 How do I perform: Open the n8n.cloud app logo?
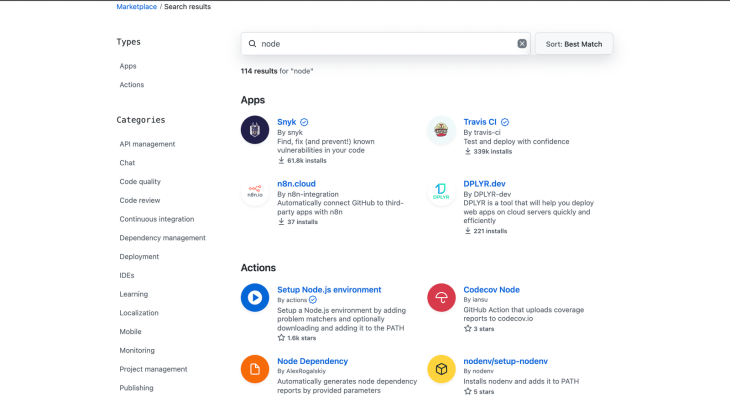pos(255,191)
